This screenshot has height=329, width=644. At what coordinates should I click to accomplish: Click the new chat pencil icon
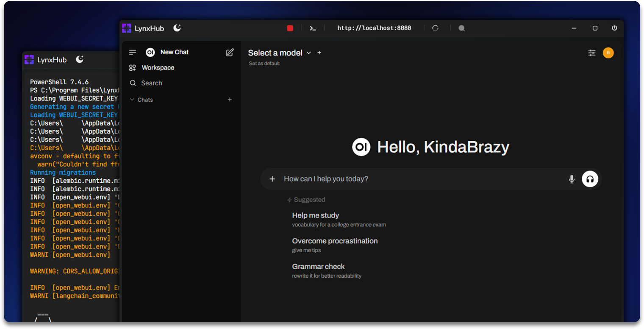[x=230, y=52]
